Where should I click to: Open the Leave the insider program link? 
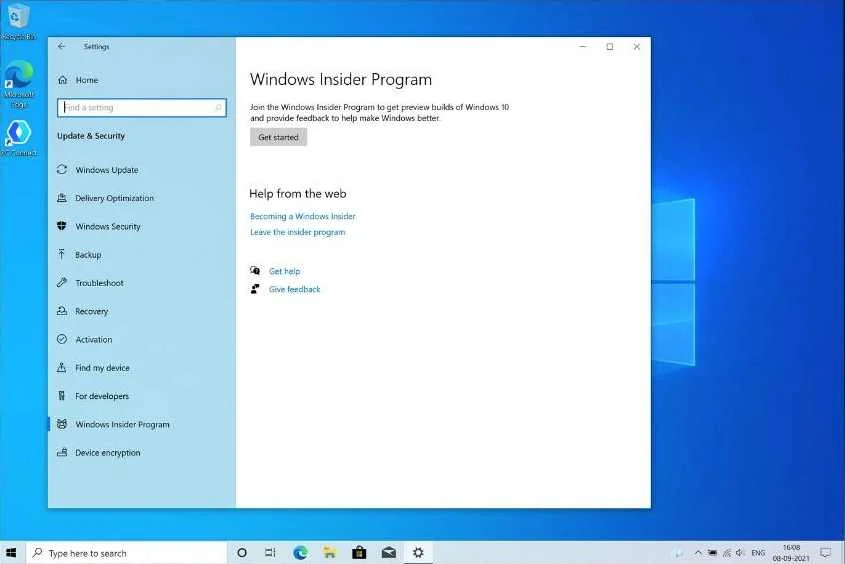pyautogui.click(x=297, y=232)
